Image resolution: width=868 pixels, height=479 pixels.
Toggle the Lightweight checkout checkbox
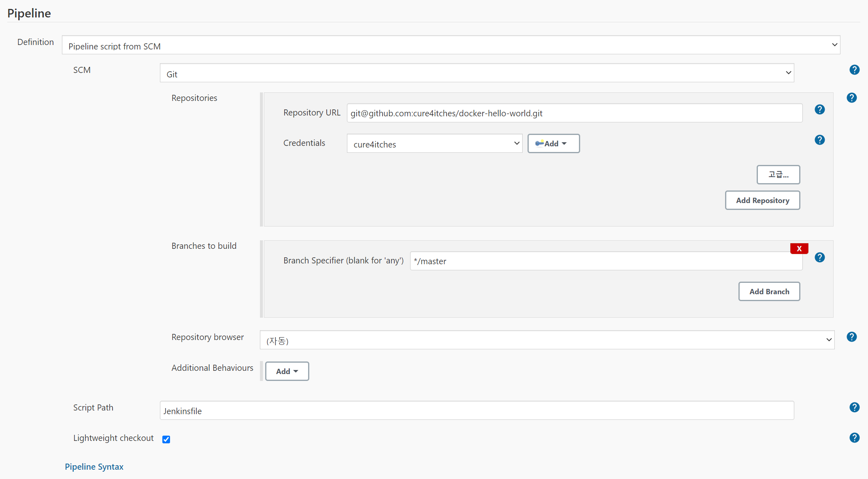[166, 439]
